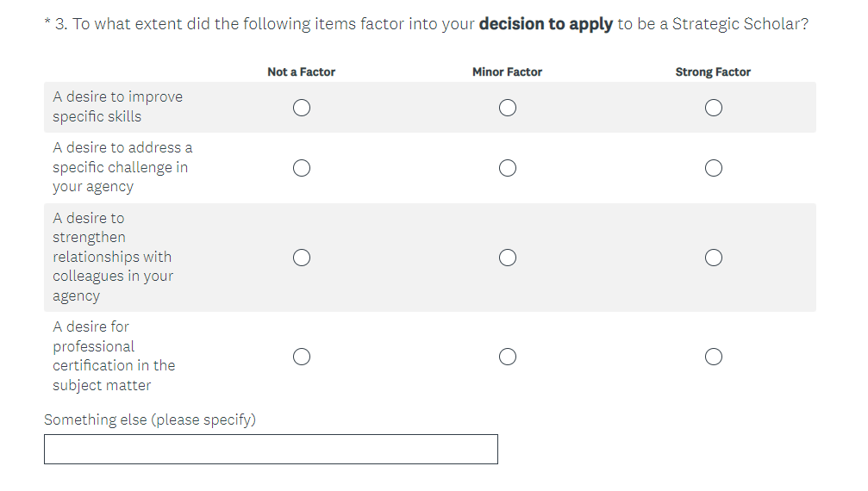Choose Not a Factor for professional certification
The height and width of the screenshot is (491, 868).
(x=301, y=357)
